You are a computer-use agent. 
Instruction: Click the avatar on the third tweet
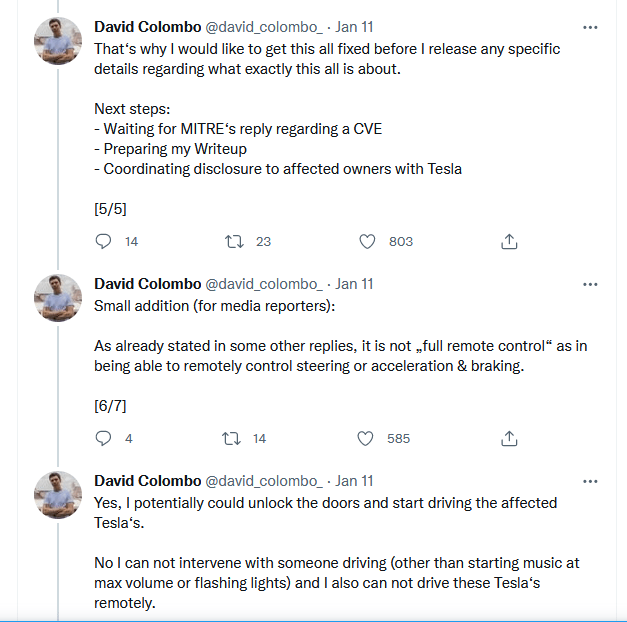[58, 495]
